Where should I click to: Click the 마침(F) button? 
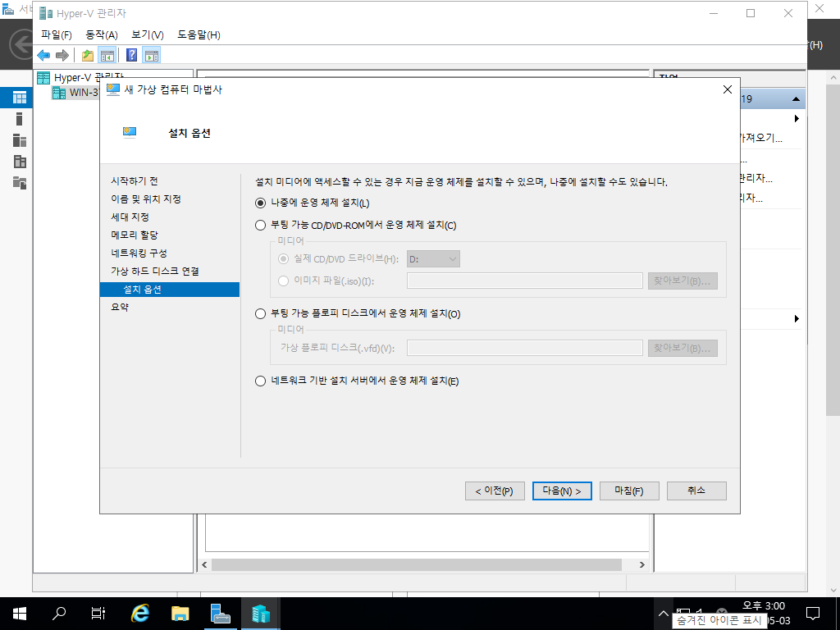[629, 491]
